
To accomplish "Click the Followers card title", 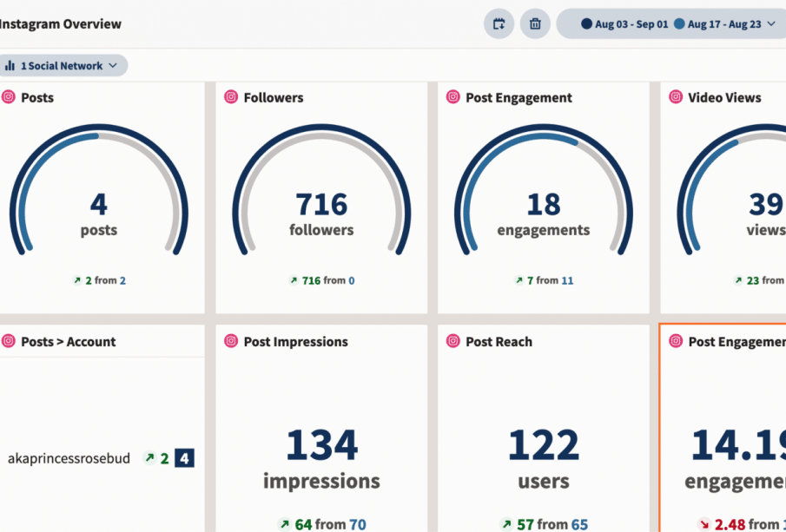I will coord(274,98).
